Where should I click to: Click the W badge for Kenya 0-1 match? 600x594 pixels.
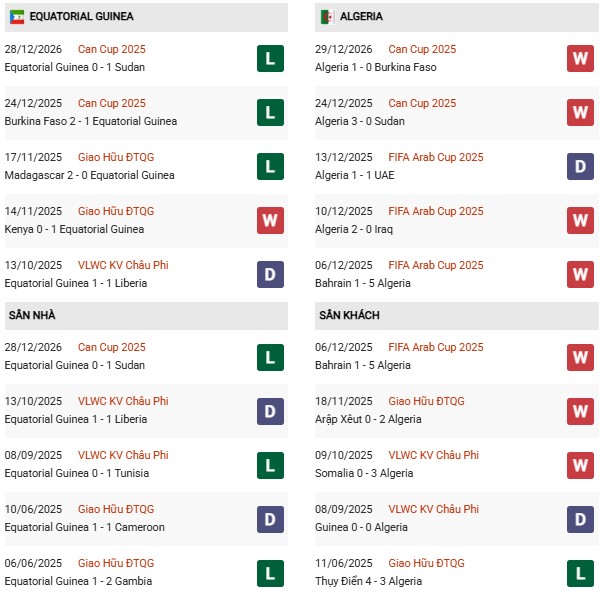(270, 220)
